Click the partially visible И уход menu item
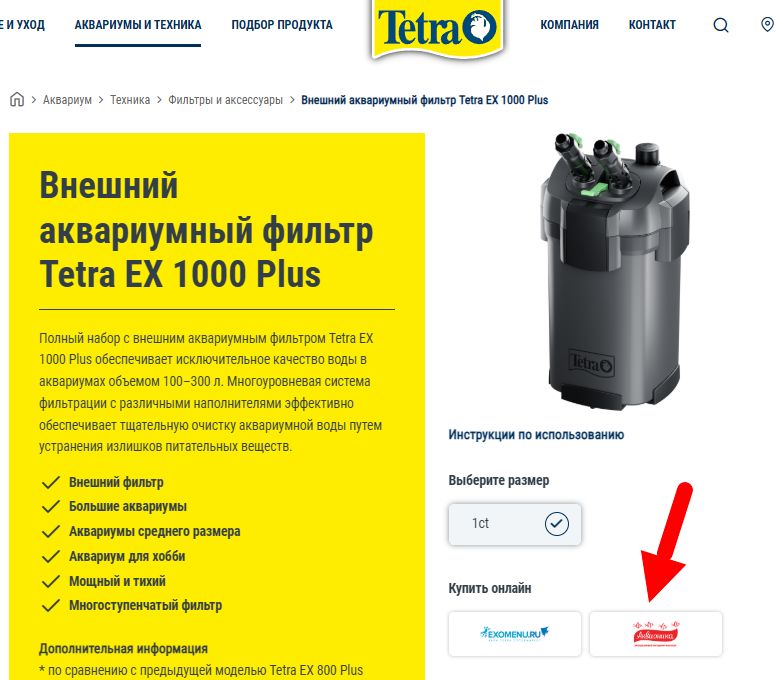The width and height of the screenshot is (776, 680). click(22, 25)
